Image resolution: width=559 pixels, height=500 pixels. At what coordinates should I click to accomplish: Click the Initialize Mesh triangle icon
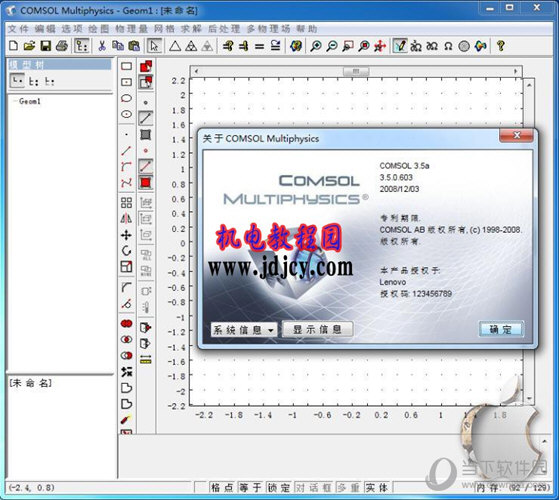pyautogui.click(x=175, y=46)
